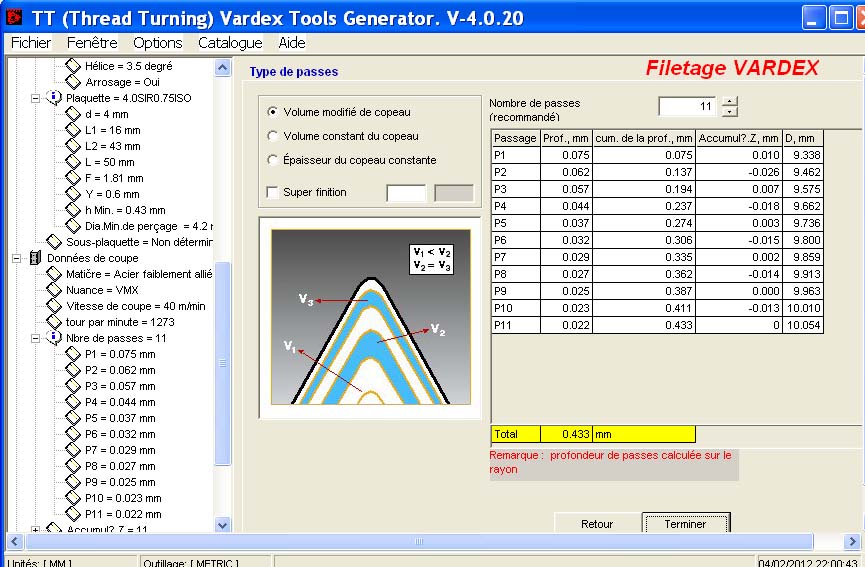Click horizontal scrollbar left arrow
Screen dimensions: 865x567
click(15, 541)
